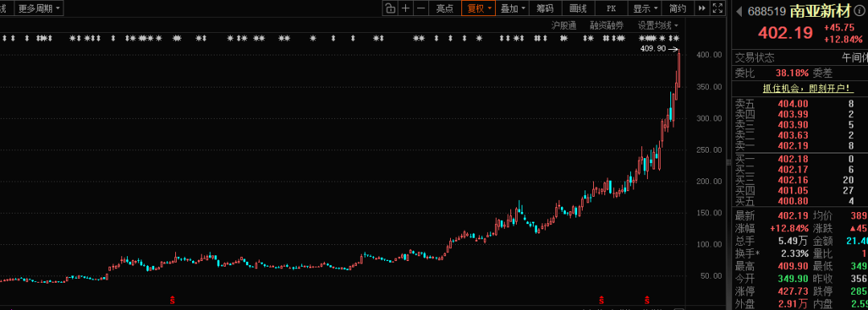This screenshot has height=310, width=868.
Task: Open the 设置均线 moving average dropdown
Action: (657, 26)
